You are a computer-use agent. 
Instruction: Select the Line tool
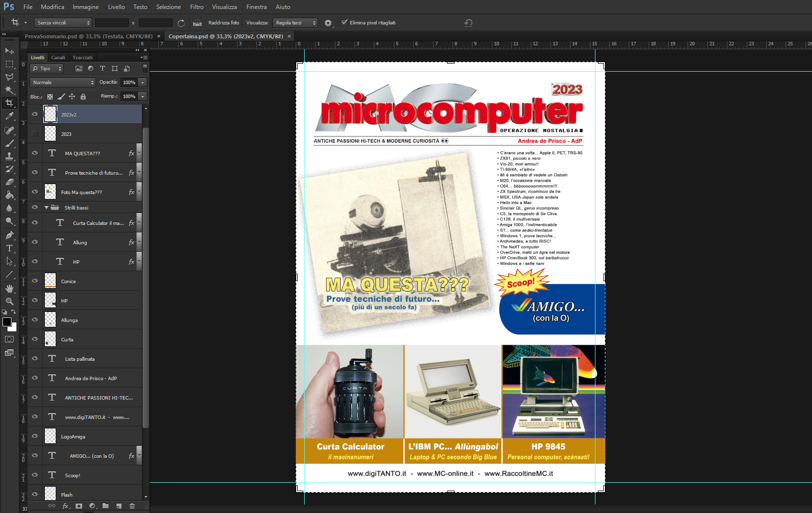coord(9,274)
